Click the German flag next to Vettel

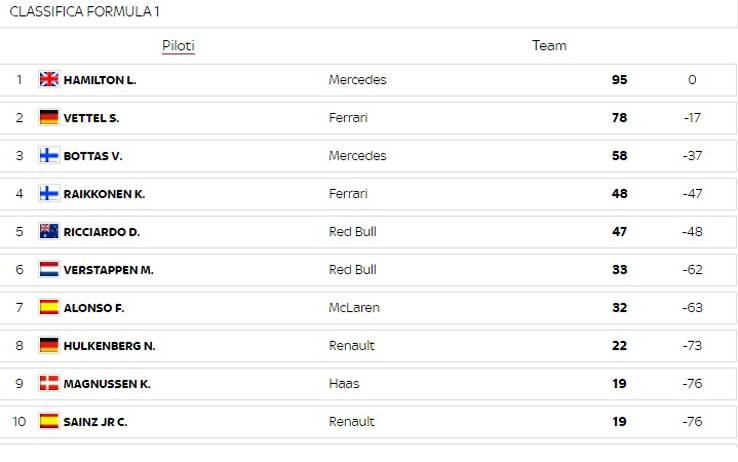point(49,118)
